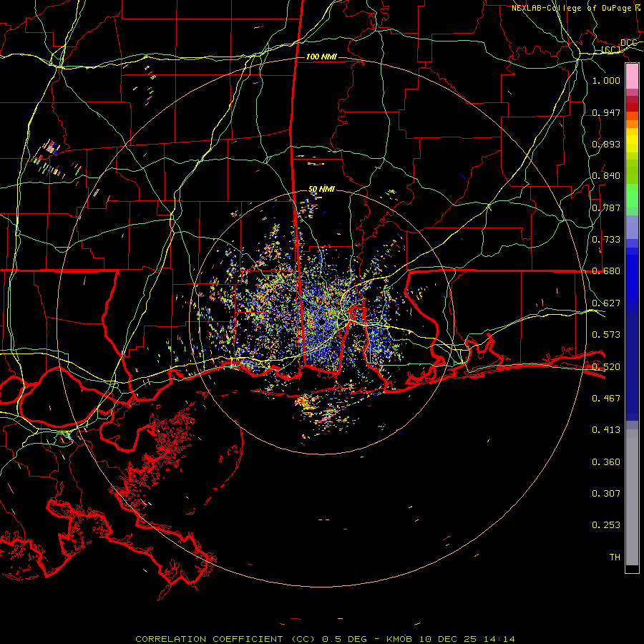Click the 0.680 color scale value
This screenshot has width=644, height=644.
606,271
